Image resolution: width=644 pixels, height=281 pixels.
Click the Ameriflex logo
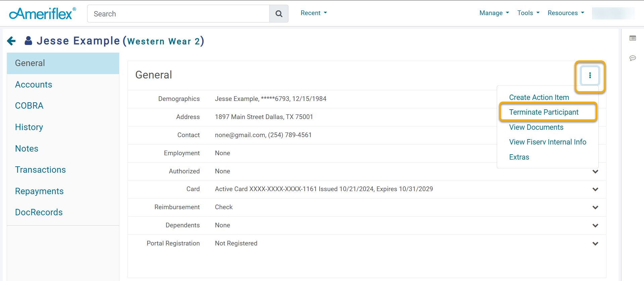[x=43, y=13]
